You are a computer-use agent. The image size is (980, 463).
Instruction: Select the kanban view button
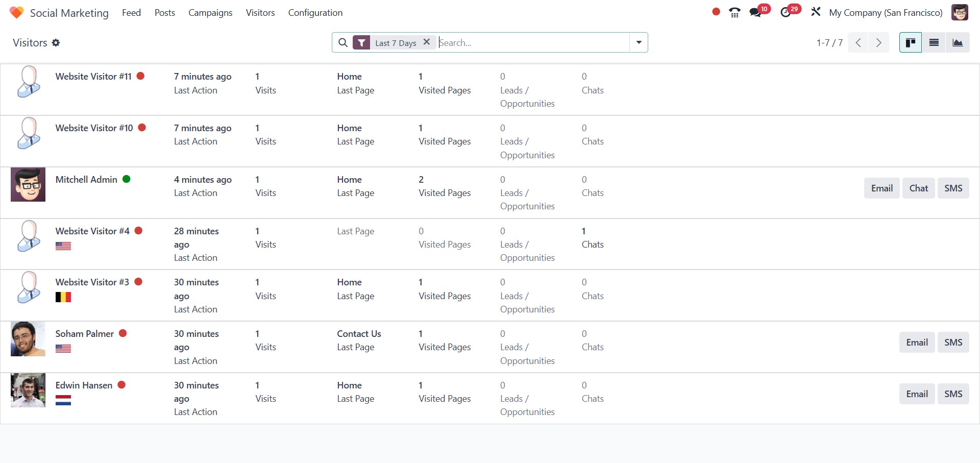pos(910,43)
